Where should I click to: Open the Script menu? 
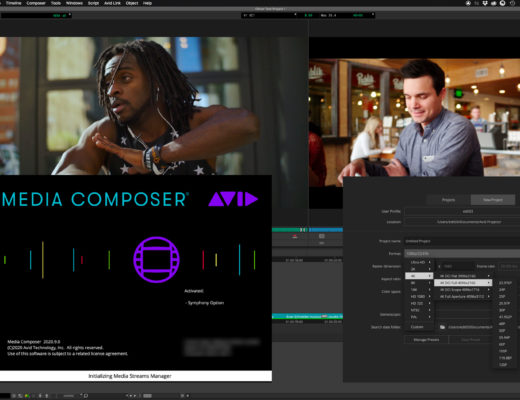click(x=93, y=3)
